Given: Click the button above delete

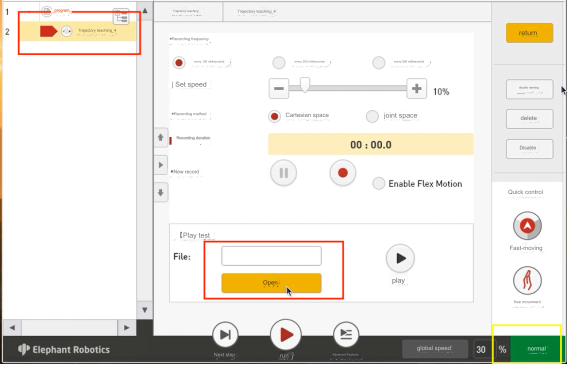Looking at the screenshot, I should (529, 89).
